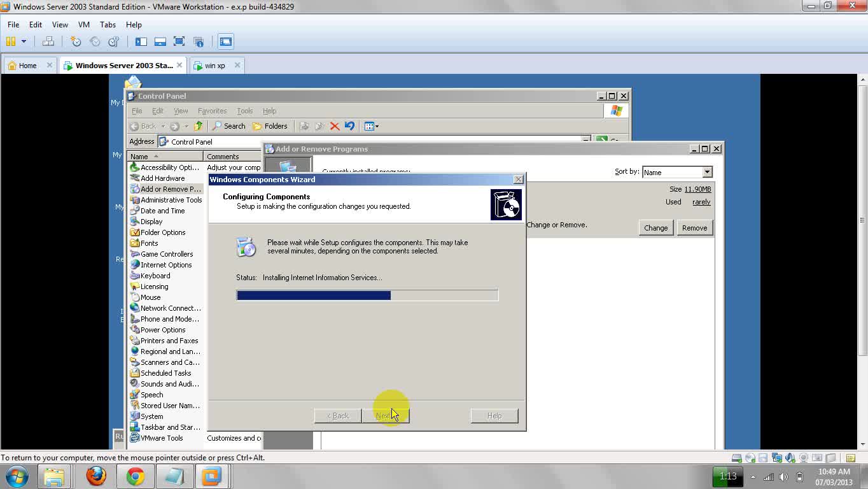Click the Send Ctrl+Alt+Del toolbar icon
This screenshot has width=868, height=489.
coord(48,41)
